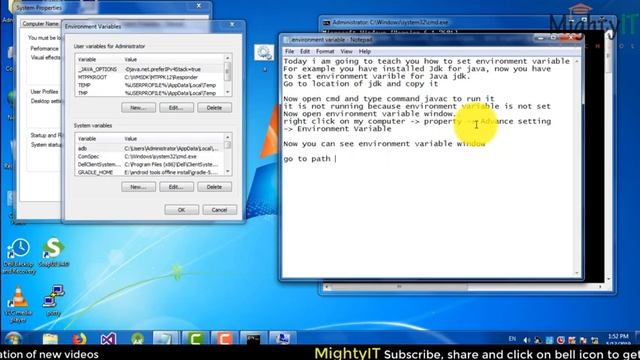Select the ComSpec system variable row
This screenshot has width=640, height=360.
150,156
